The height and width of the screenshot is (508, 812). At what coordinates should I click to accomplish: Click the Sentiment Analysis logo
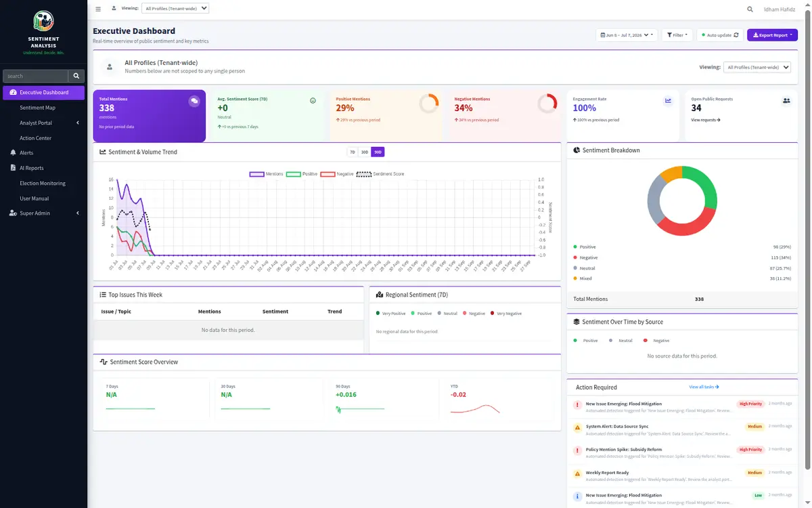[x=43, y=21]
